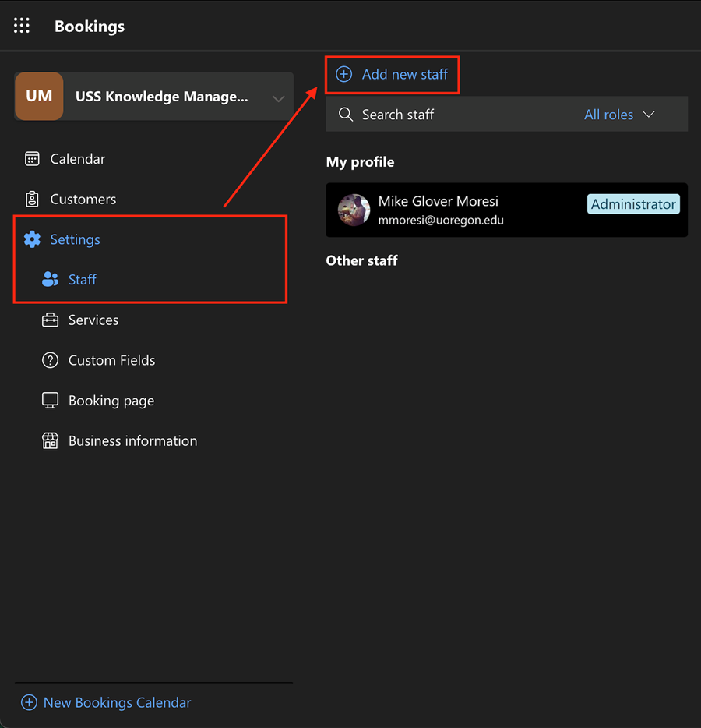Open Business information settings
Screen dimensions: 701x728
click(x=132, y=440)
